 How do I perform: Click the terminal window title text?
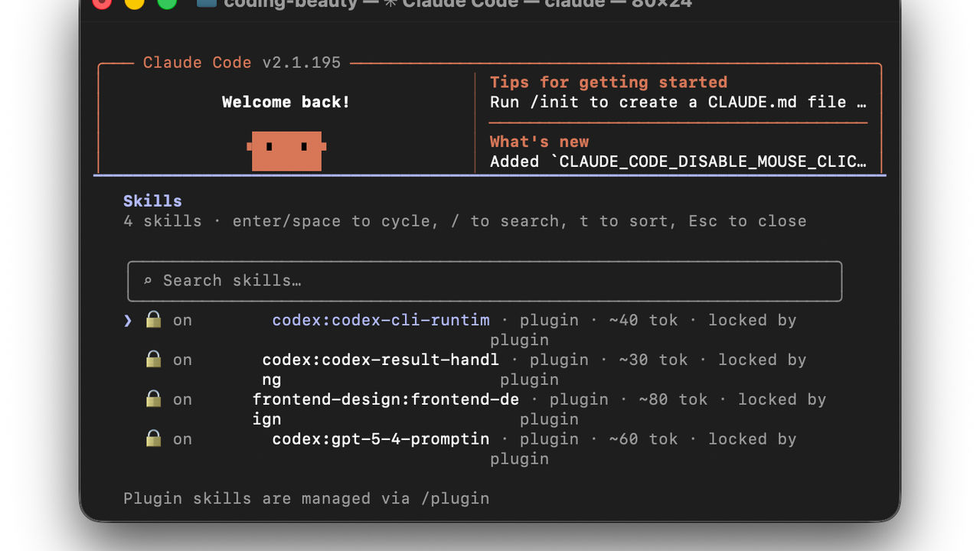pyautogui.click(x=458, y=4)
